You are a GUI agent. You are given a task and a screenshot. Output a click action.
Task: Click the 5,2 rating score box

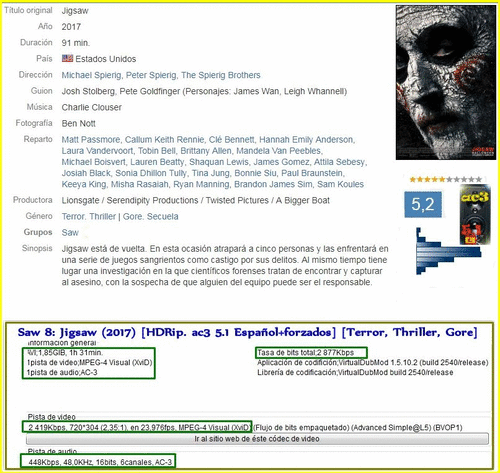coord(423,204)
